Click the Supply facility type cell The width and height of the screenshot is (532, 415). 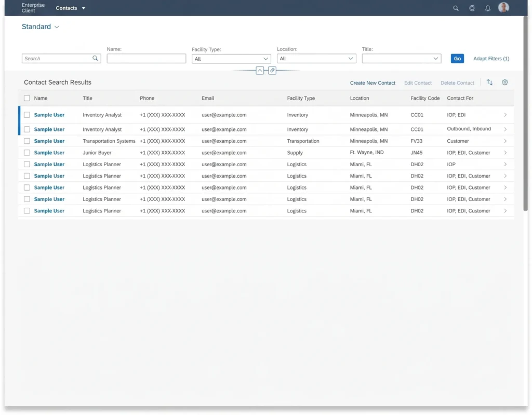tap(295, 153)
